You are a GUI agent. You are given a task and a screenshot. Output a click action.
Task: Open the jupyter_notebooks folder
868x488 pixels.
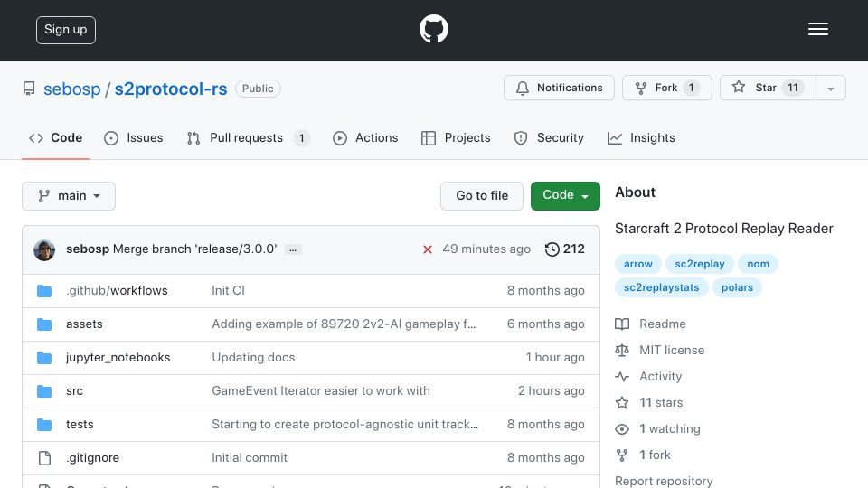tap(118, 358)
